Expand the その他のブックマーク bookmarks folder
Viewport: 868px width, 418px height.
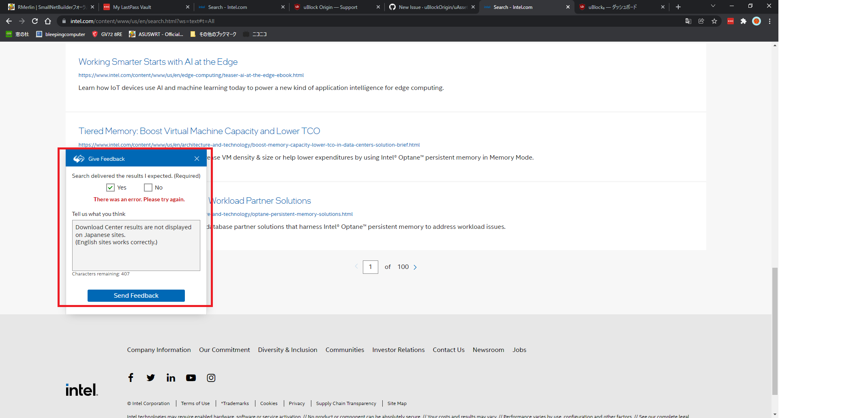pyautogui.click(x=214, y=34)
